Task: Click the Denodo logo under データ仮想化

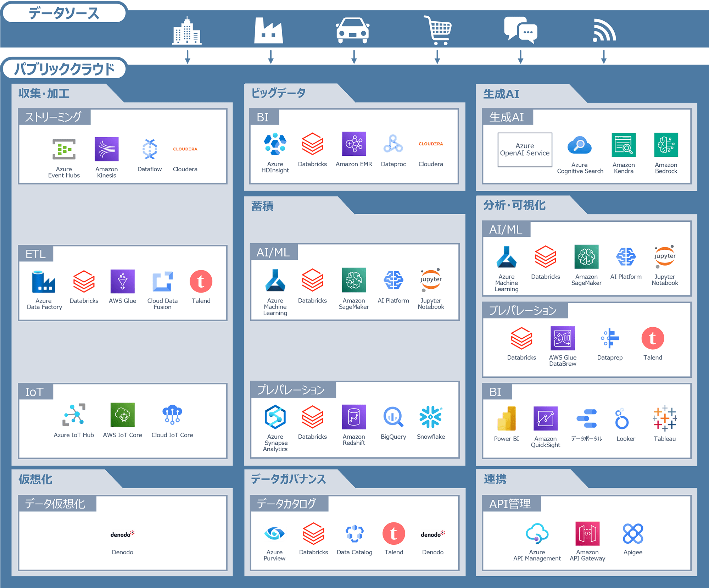Action: [122, 534]
